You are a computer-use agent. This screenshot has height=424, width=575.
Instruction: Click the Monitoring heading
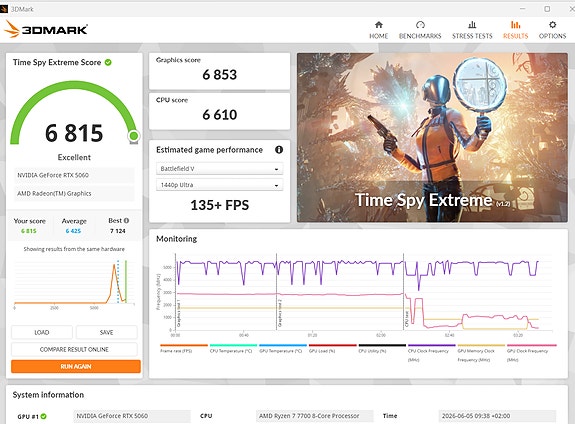(x=176, y=239)
